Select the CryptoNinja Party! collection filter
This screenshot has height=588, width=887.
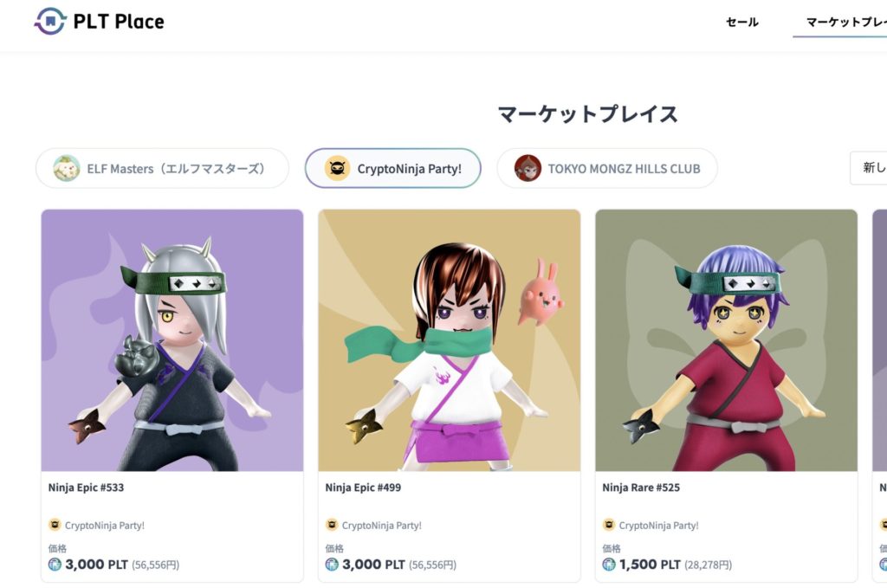tap(393, 169)
